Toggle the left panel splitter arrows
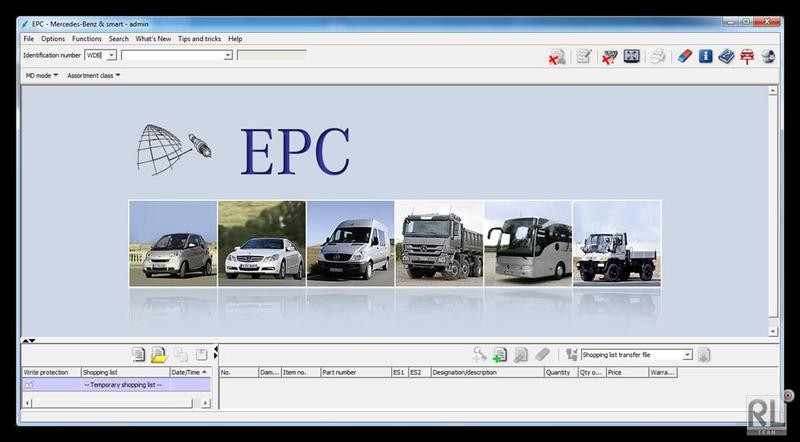This screenshot has height=442, width=800. [x=216, y=352]
